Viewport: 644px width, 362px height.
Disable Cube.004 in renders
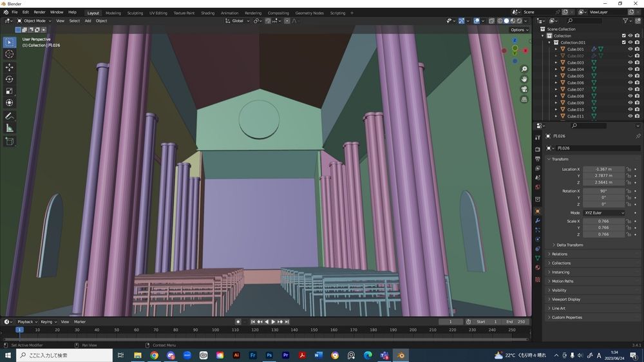(x=637, y=69)
